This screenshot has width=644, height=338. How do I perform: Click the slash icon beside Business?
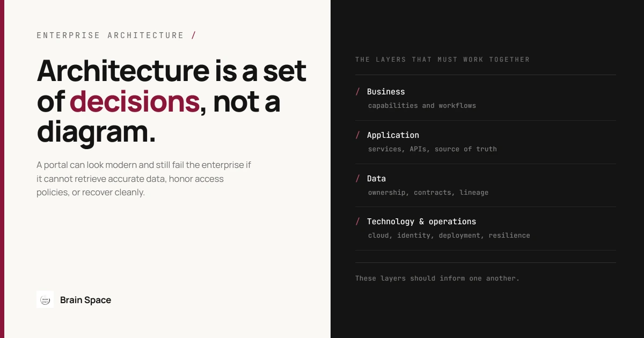tap(358, 92)
